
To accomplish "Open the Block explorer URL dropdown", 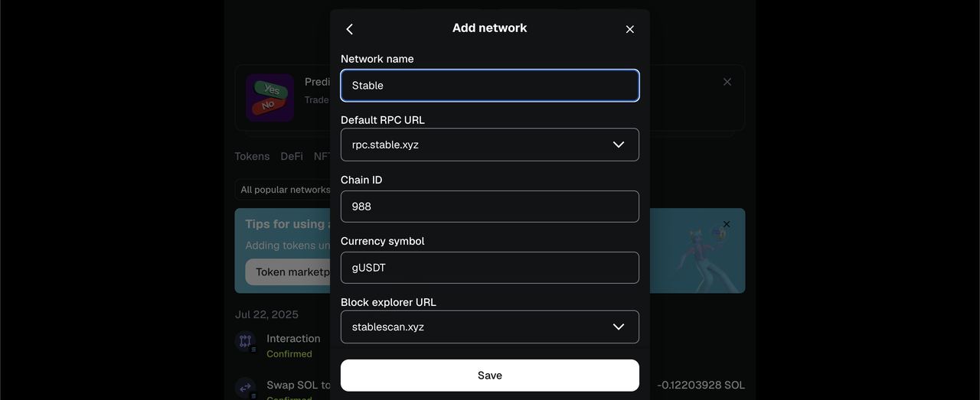I will (x=618, y=327).
